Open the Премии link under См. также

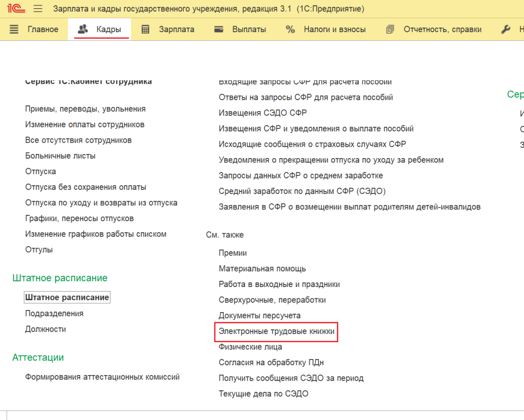233,253
